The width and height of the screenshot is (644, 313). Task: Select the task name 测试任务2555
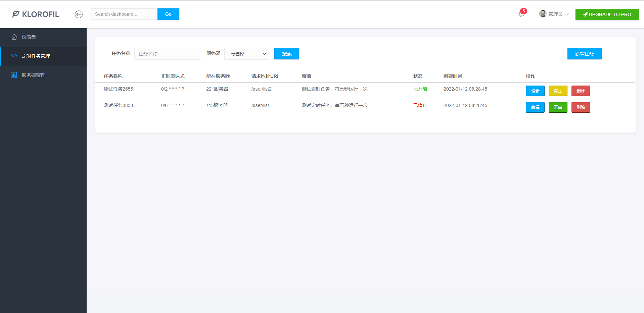click(x=118, y=89)
